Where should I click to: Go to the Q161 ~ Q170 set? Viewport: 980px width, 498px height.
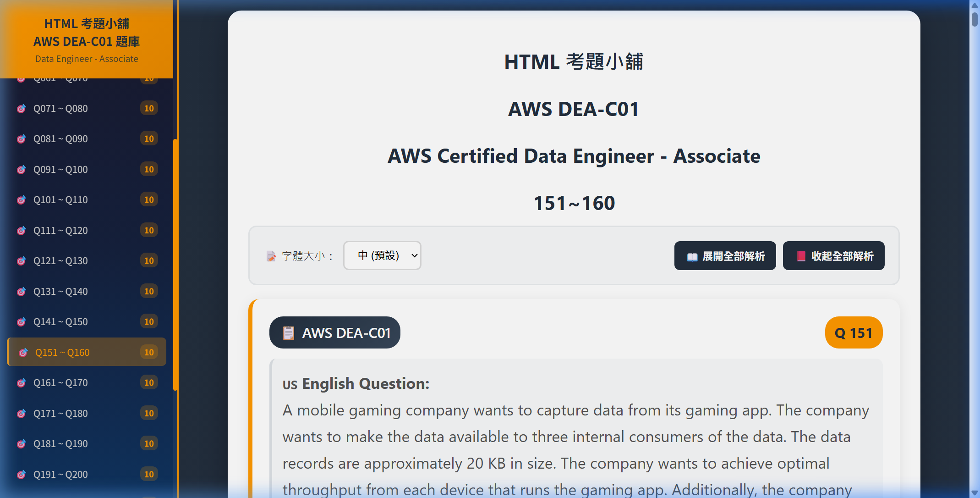(87, 383)
